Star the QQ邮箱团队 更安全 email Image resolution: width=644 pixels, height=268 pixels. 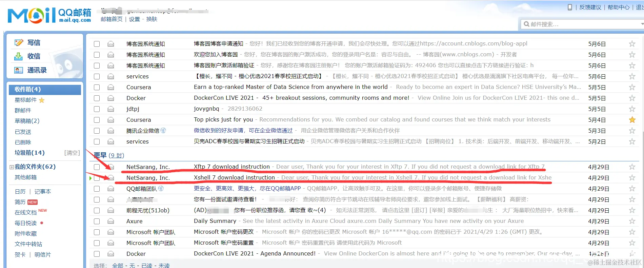pos(632,189)
